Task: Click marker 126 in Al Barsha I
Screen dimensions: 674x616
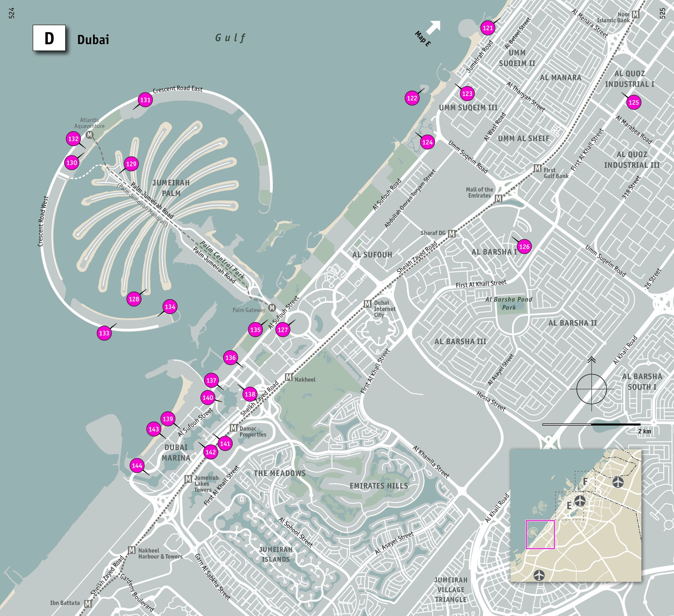Action: (524, 247)
